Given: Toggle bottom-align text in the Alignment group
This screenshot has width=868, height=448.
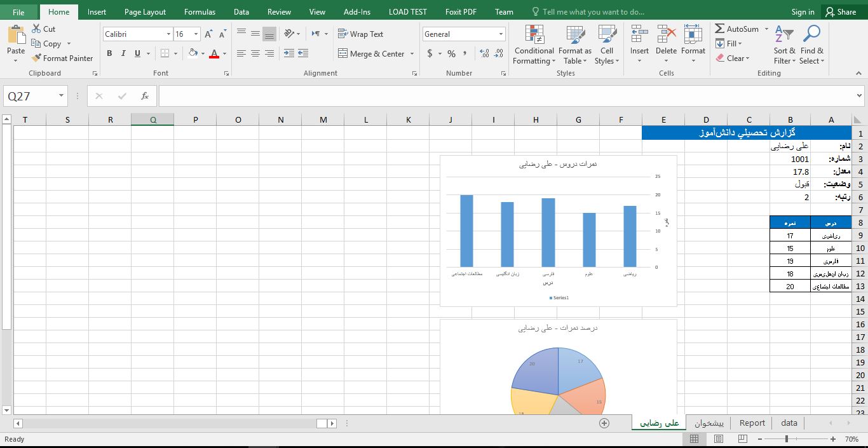Looking at the screenshot, I should (269, 34).
